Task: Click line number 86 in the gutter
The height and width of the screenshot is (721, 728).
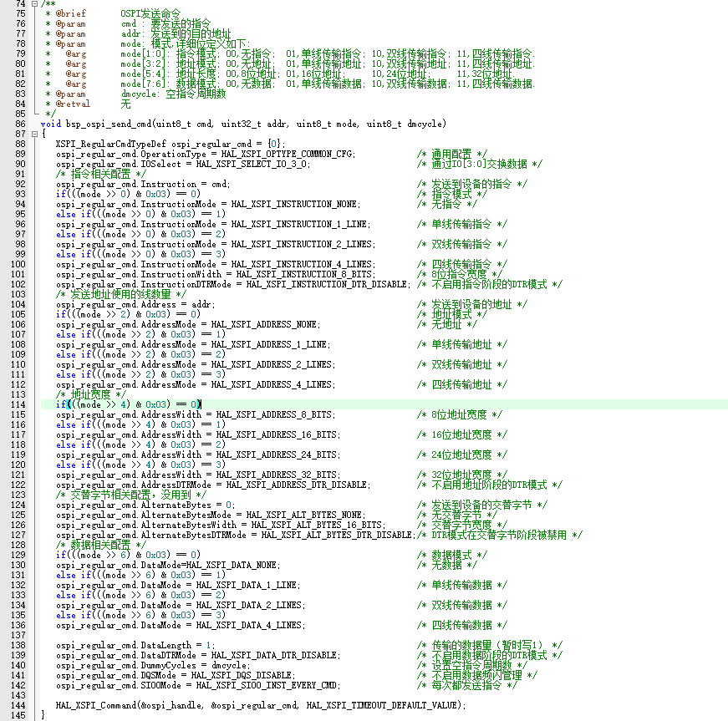Action: [20, 124]
